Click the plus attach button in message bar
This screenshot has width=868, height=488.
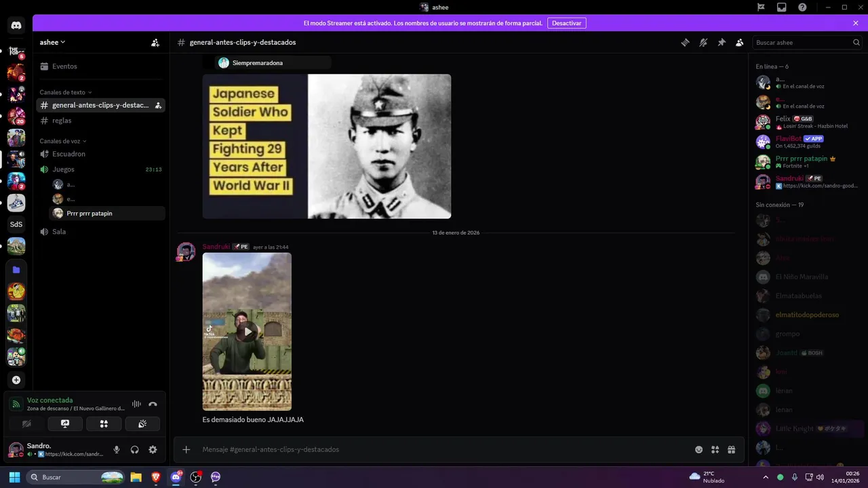[186, 449]
